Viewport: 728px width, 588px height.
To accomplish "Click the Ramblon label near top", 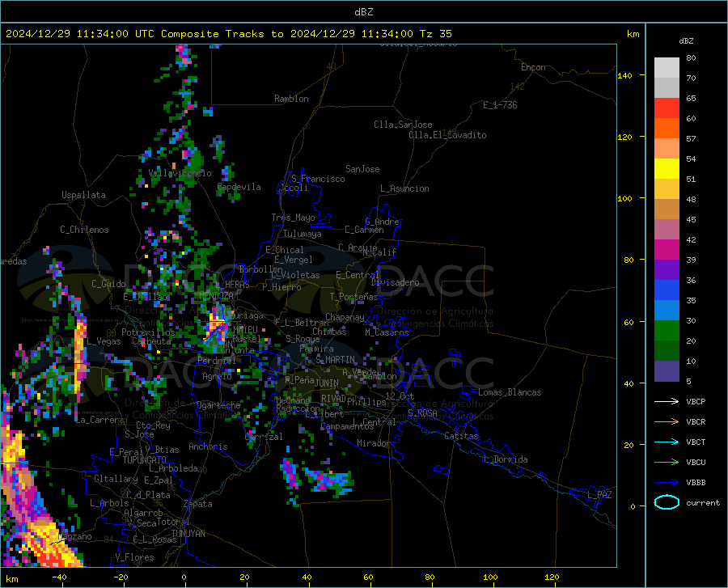I will pyautogui.click(x=291, y=99).
